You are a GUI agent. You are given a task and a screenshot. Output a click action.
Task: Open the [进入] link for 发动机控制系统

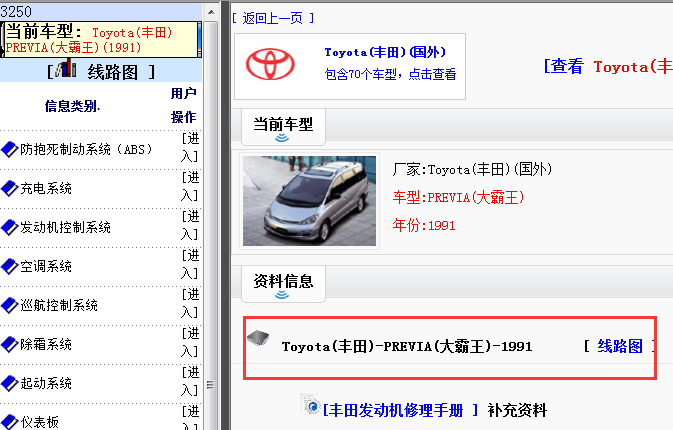coord(190,225)
